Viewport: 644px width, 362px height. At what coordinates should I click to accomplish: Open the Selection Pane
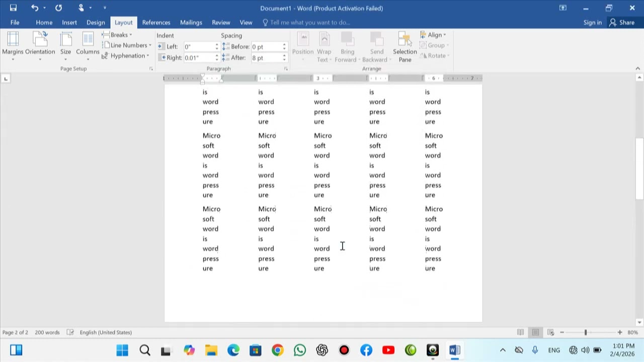[x=405, y=47]
